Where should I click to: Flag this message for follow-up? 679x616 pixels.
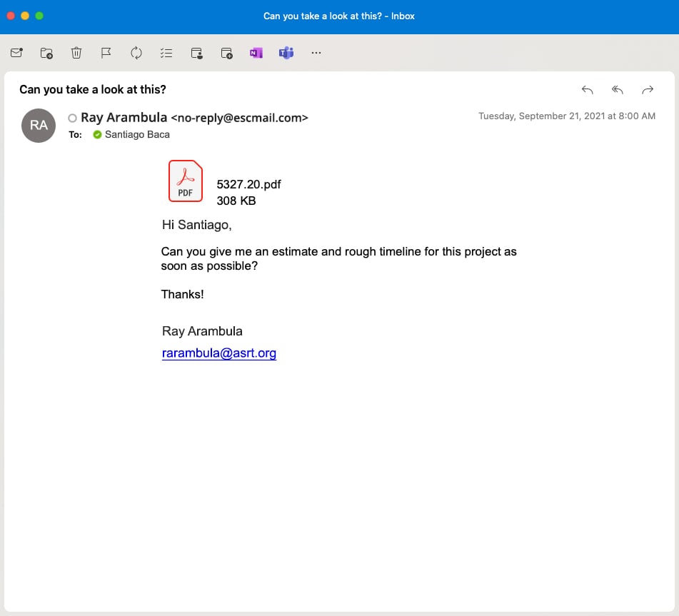106,53
